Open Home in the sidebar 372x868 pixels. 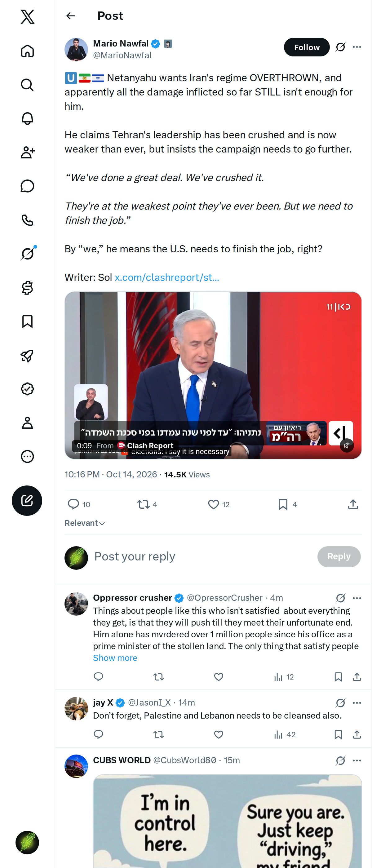(x=27, y=51)
